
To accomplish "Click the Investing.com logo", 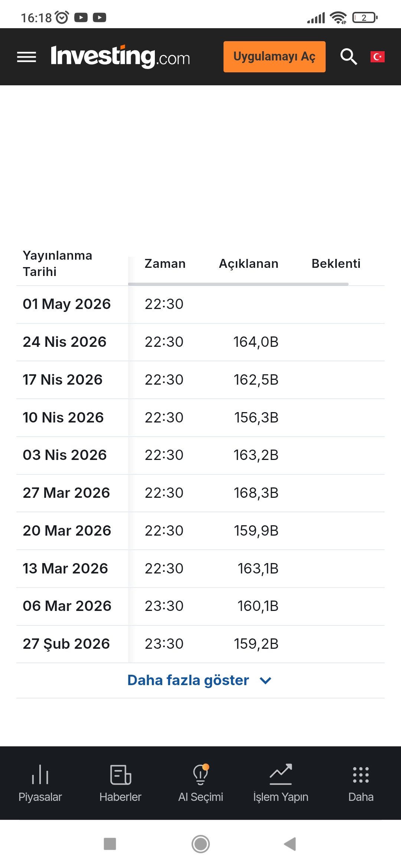I will click(x=120, y=57).
